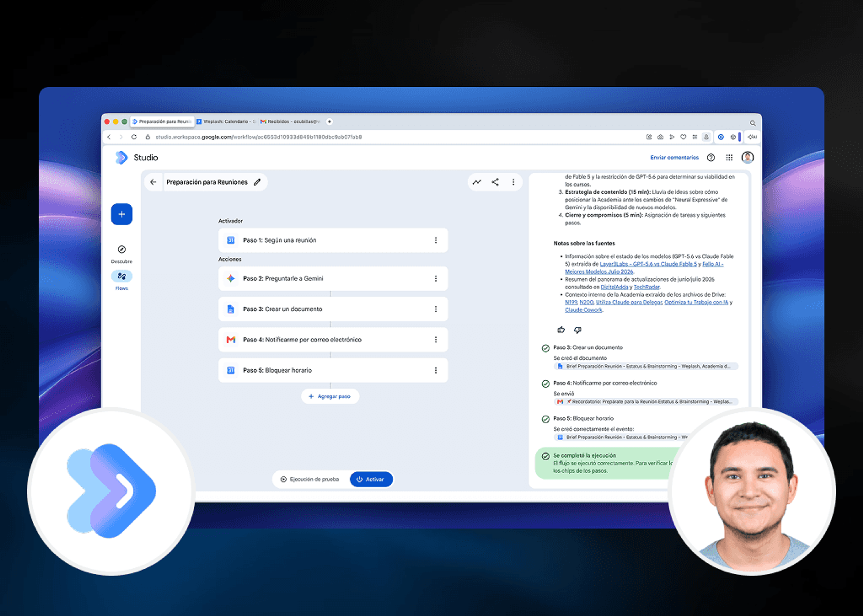Open the Recordatorio email chip under Paso 4
This screenshot has width=863, height=616.
coord(646,402)
